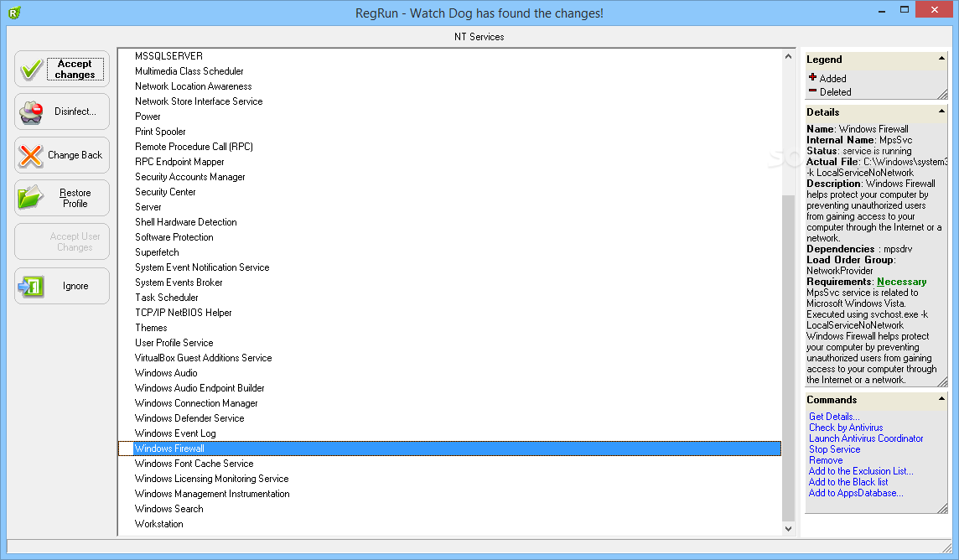Image resolution: width=959 pixels, height=560 pixels.
Task: Select Shell Hardware Detection
Action: (186, 222)
